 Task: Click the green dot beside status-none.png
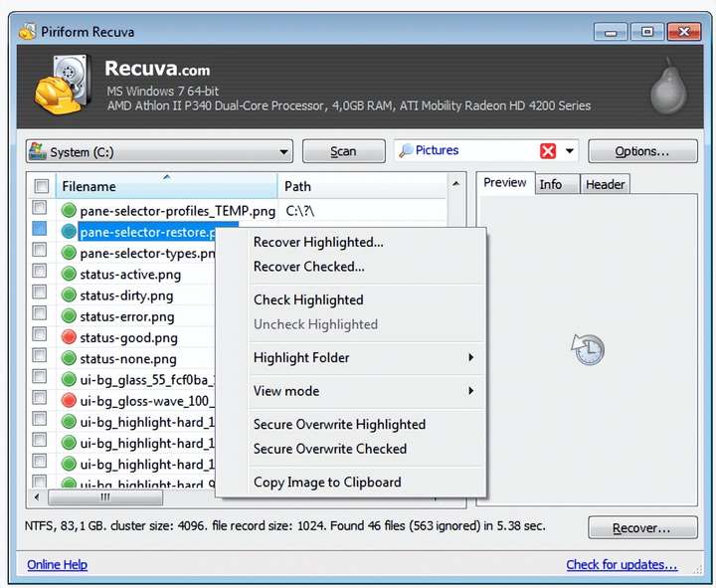[x=69, y=358]
